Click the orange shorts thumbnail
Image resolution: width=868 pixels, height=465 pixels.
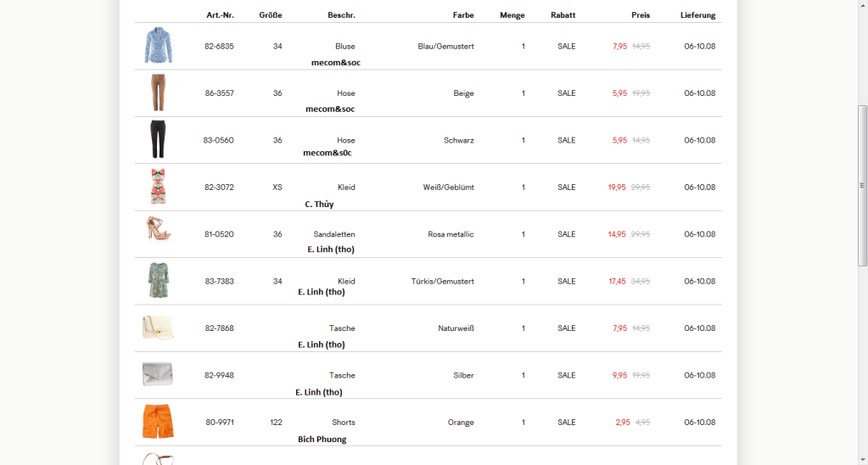pos(158,422)
